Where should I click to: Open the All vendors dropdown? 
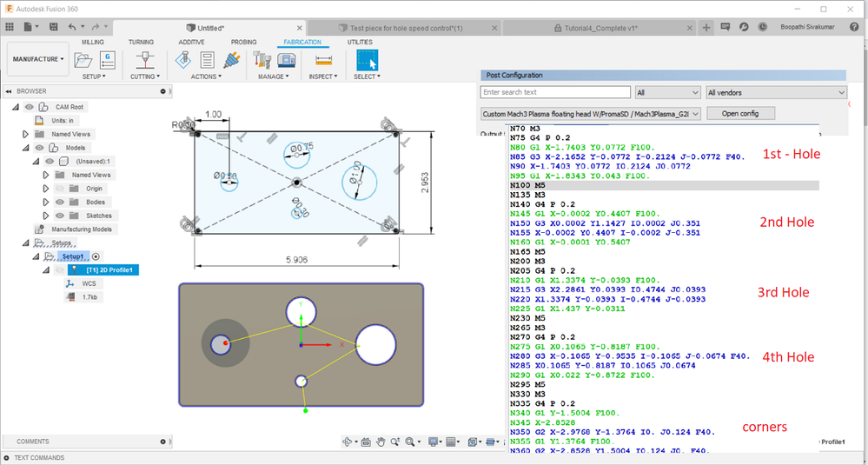click(x=777, y=92)
